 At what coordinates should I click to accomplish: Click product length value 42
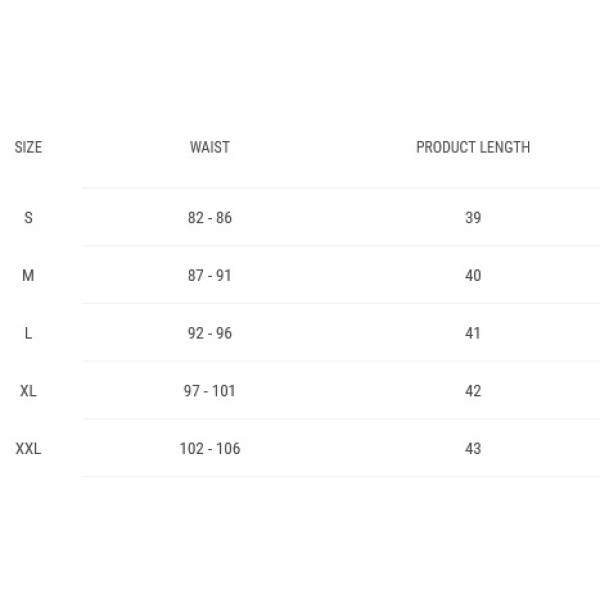click(x=473, y=391)
